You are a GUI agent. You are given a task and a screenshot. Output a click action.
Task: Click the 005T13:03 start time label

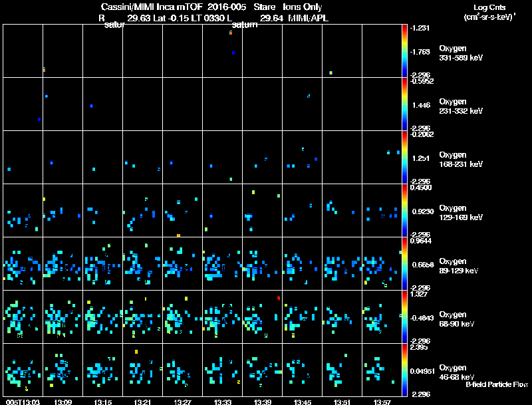pyautogui.click(x=23, y=402)
